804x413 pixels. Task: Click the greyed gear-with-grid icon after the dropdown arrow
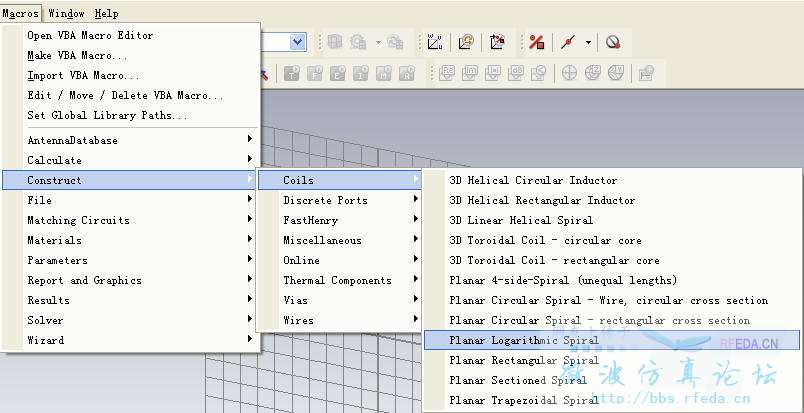pos(395,42)
